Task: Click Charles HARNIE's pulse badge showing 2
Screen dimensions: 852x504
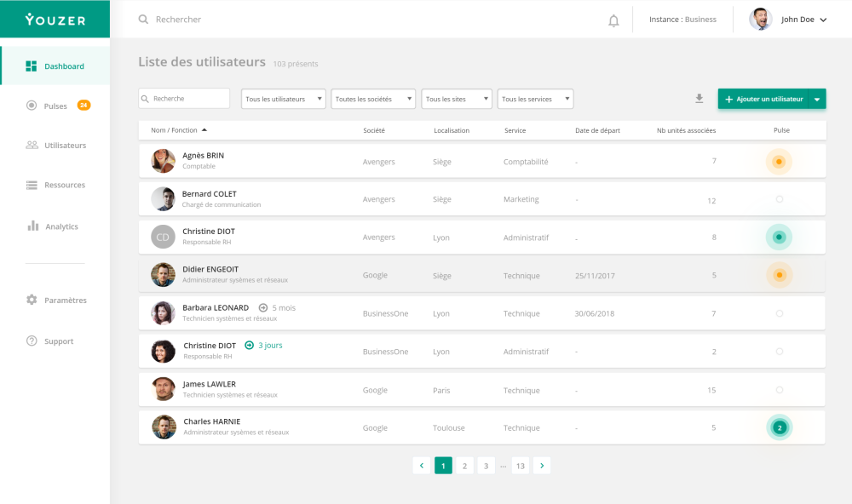Action: (x=779, y=427)
